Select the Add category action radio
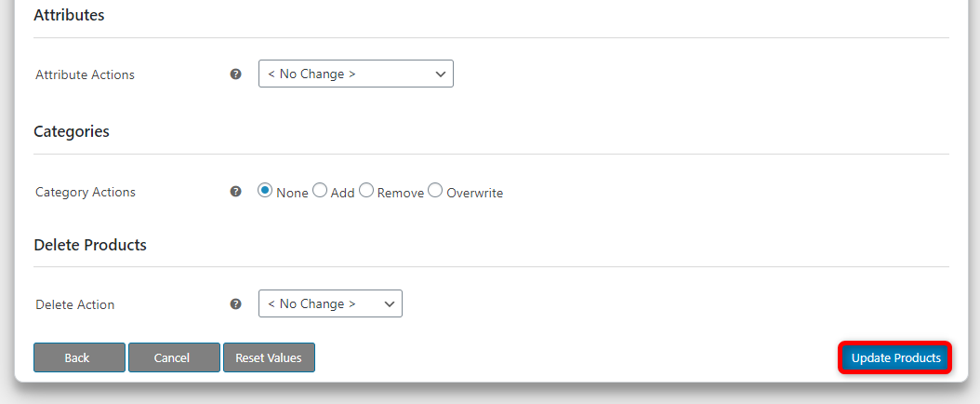Screen dimensions: 980x404 [319, 190]
